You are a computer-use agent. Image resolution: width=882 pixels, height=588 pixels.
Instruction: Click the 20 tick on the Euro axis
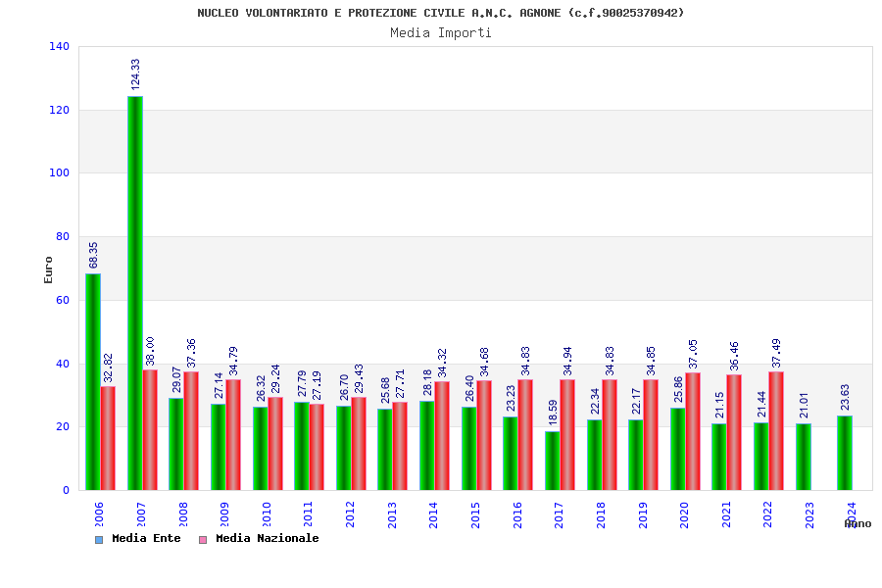(63, 427)
